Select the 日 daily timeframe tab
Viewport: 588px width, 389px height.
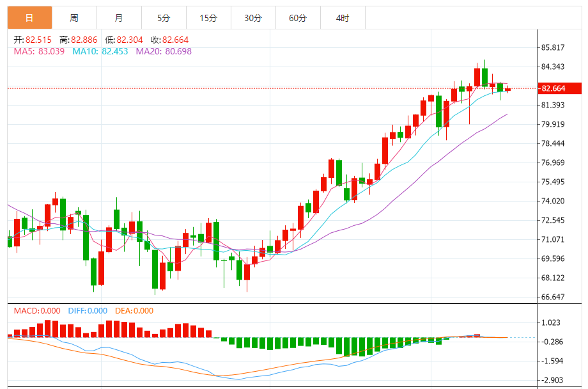tap(29, 18)
